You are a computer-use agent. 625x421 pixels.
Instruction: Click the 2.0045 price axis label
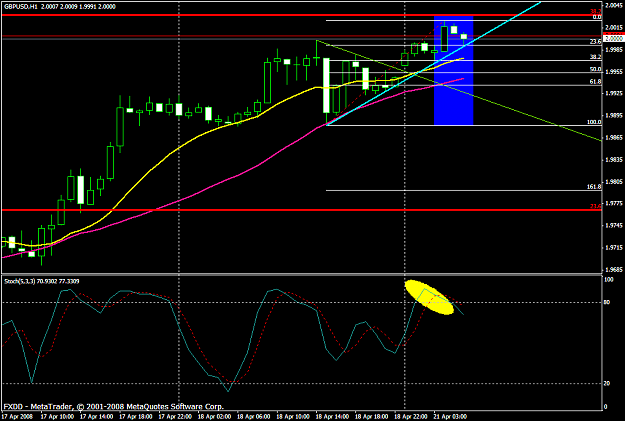[x=614, y=6]
